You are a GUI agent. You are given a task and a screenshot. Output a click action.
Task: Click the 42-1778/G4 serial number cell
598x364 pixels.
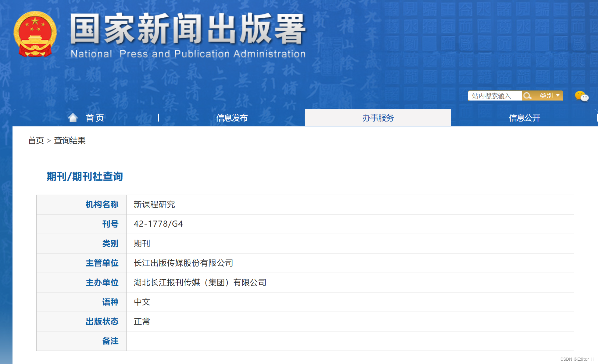pos(158,224)
